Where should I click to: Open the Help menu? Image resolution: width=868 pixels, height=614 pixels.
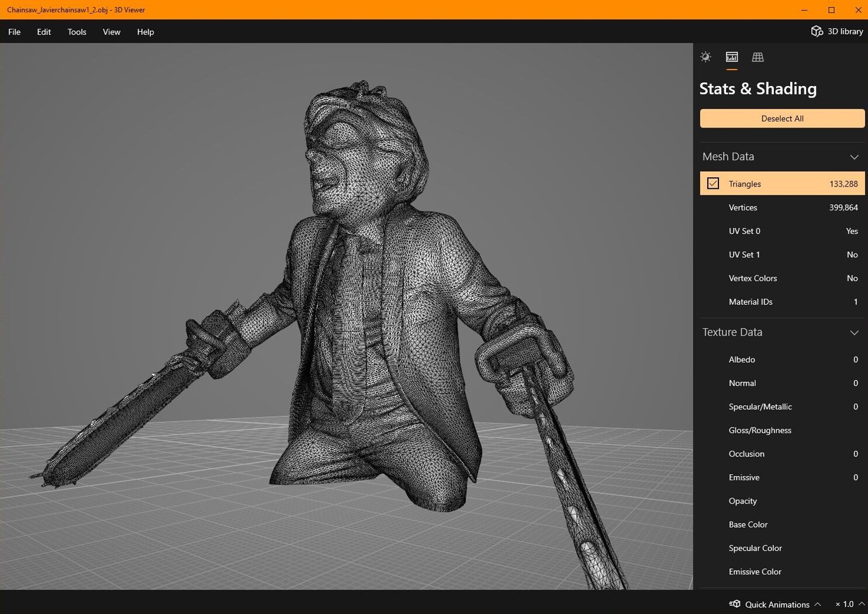point(146,32)
